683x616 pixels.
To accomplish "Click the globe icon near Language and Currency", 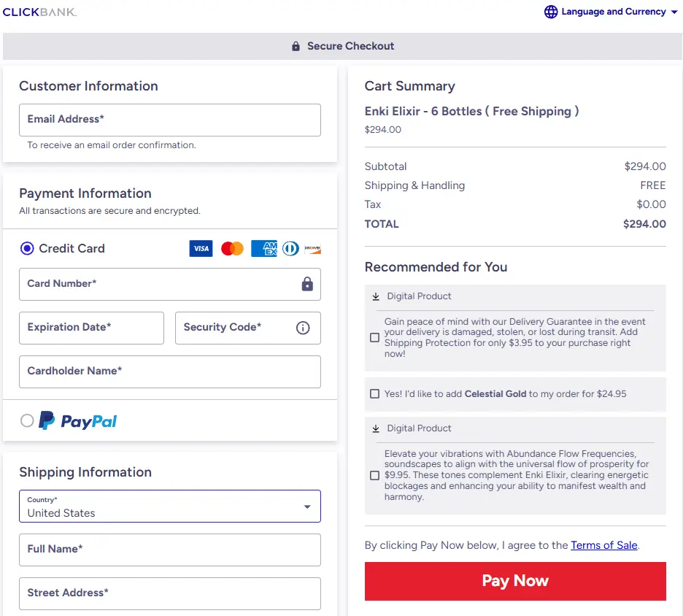I will click(550, 12).
